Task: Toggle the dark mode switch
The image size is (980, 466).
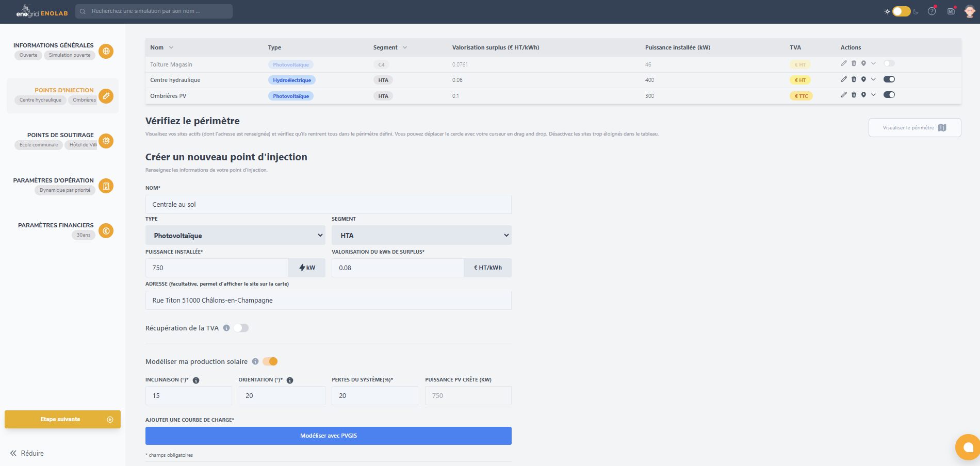Action: [x=901, y=11]
